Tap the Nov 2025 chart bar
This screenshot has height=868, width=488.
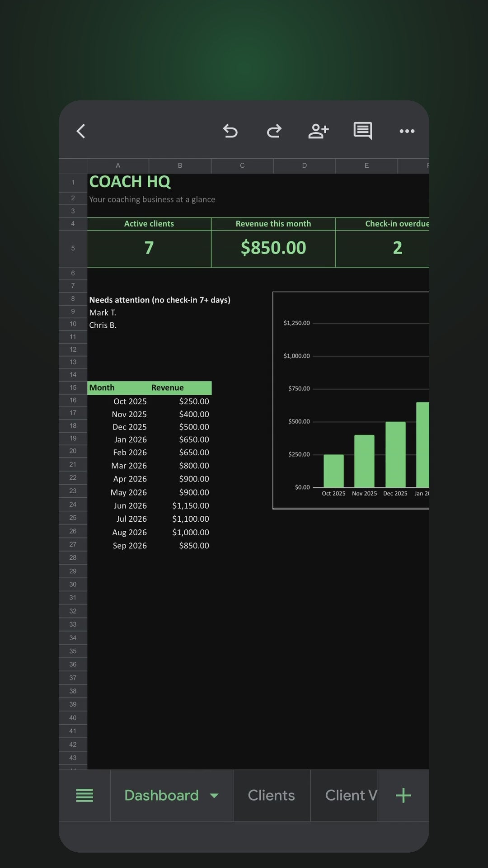point(364,461)
